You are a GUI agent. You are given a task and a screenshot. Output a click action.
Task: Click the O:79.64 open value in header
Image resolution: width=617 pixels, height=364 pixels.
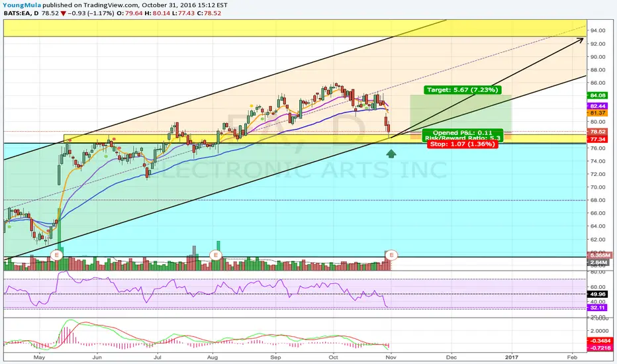click(130, 13)
